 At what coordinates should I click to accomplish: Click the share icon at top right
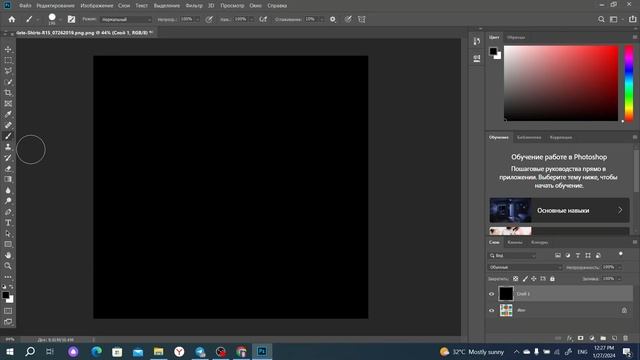[633, 19]
